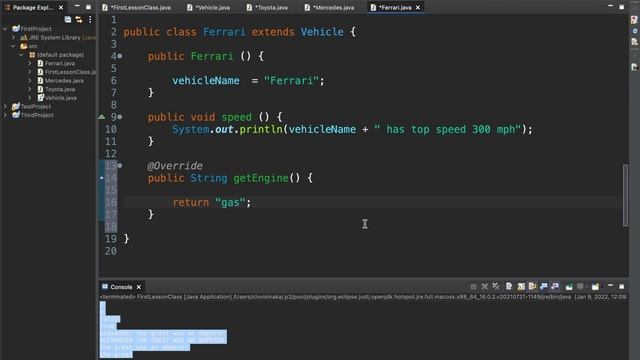
Task: Click the src folder icon
Action: (24, 46)
